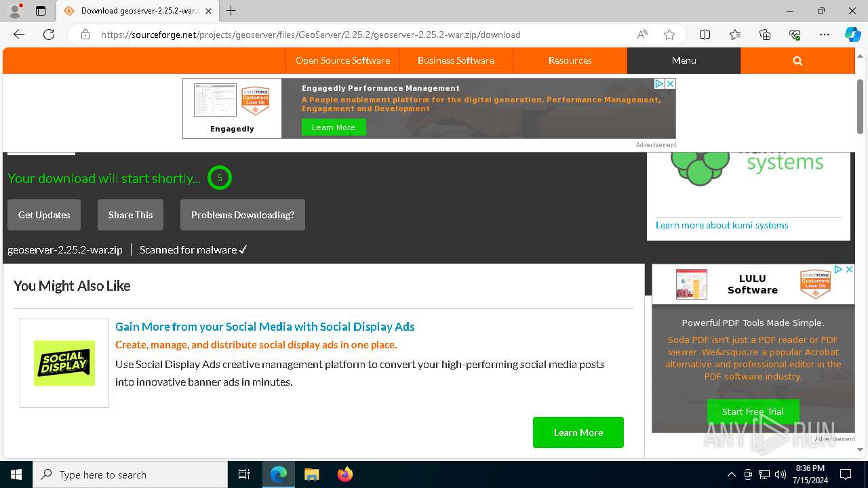Open a new browser tab
Image resolution: width=868 pixels, height=488 pixels.
[231, 11]
